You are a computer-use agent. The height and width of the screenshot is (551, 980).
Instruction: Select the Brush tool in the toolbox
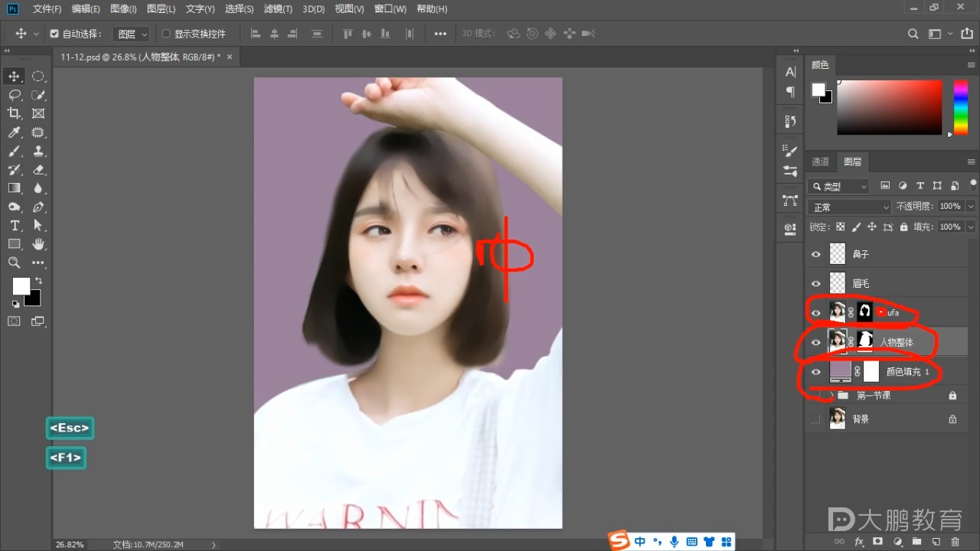[x=15, y=151]
